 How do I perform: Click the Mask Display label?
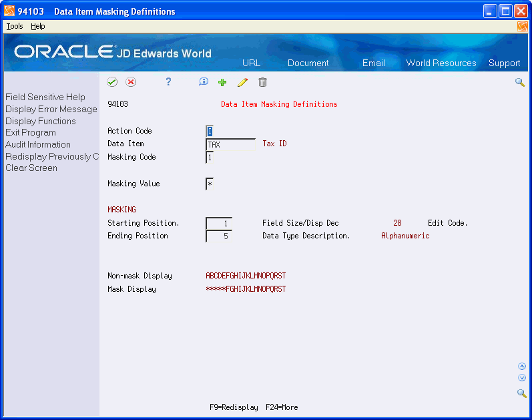point(131,289)
